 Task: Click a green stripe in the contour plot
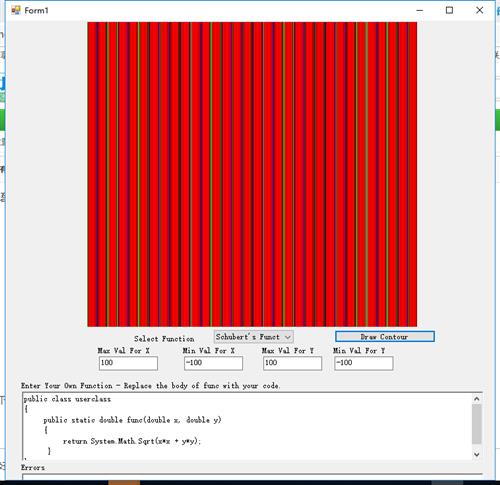tap(211, 174)
